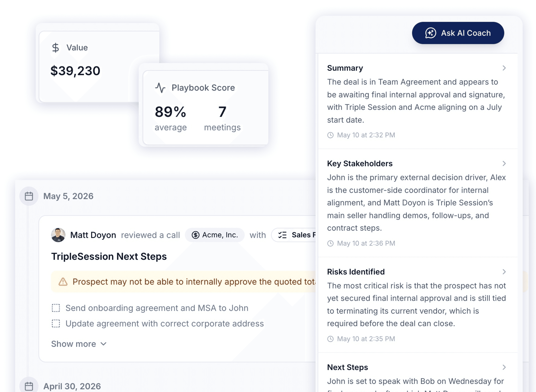536x392 pixels.
Task: Click the Playbook Score card title
Action: point(203,88)
